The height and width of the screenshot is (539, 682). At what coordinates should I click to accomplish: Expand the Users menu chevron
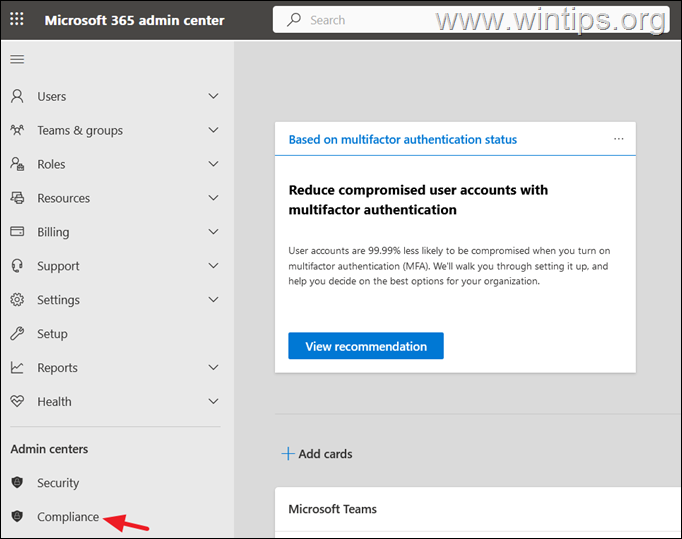213,96
